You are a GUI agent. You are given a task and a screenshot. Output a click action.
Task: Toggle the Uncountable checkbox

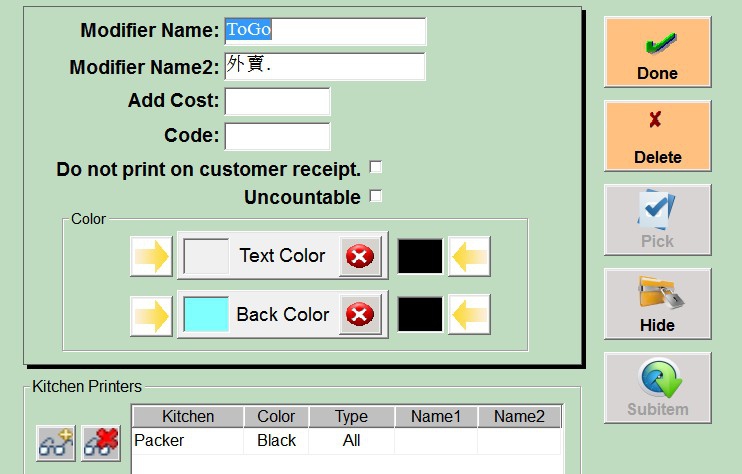[x=376, y=196]
